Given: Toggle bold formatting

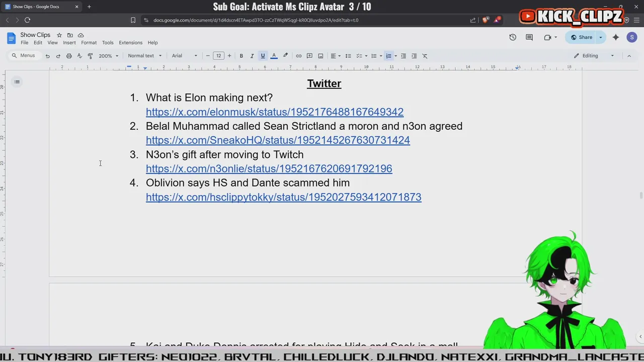Looking at the screenshot, I should pyautogui.click(x=242, y=56).
